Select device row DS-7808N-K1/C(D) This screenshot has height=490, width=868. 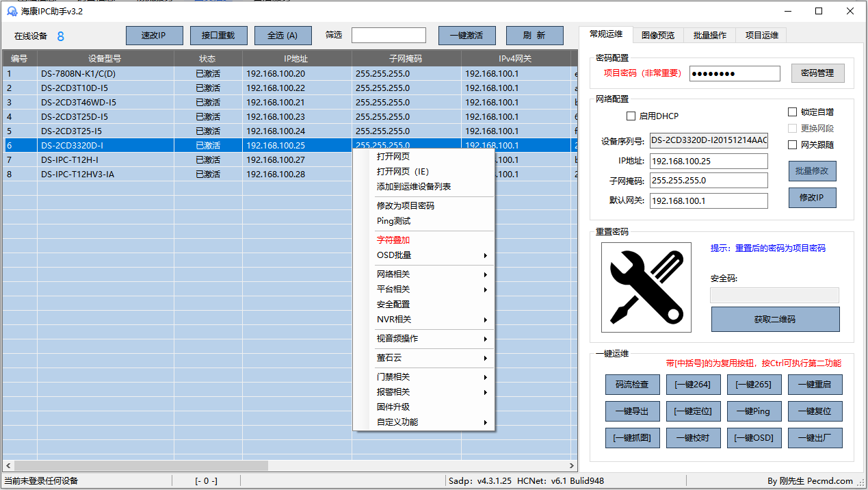pos(290,73)
